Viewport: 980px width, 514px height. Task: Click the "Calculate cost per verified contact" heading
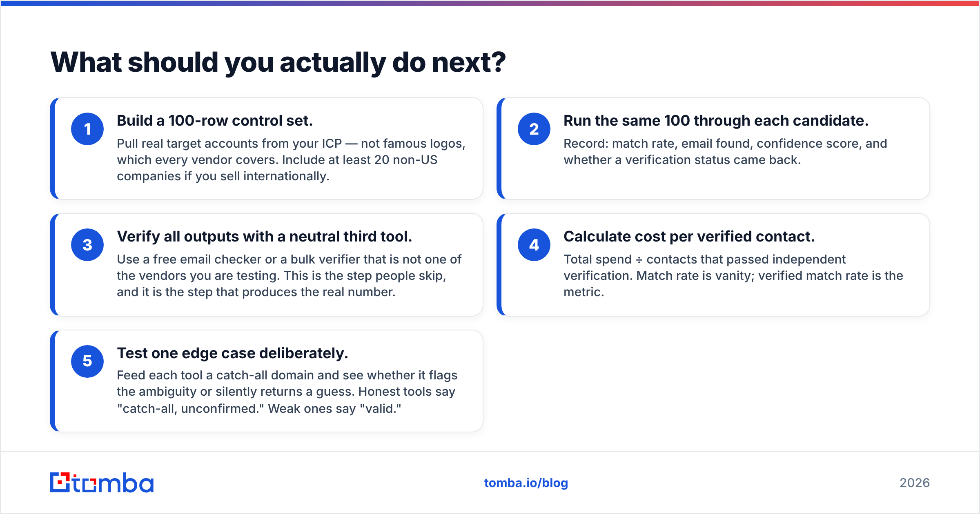pyautogui.click(x=689, y=237)
